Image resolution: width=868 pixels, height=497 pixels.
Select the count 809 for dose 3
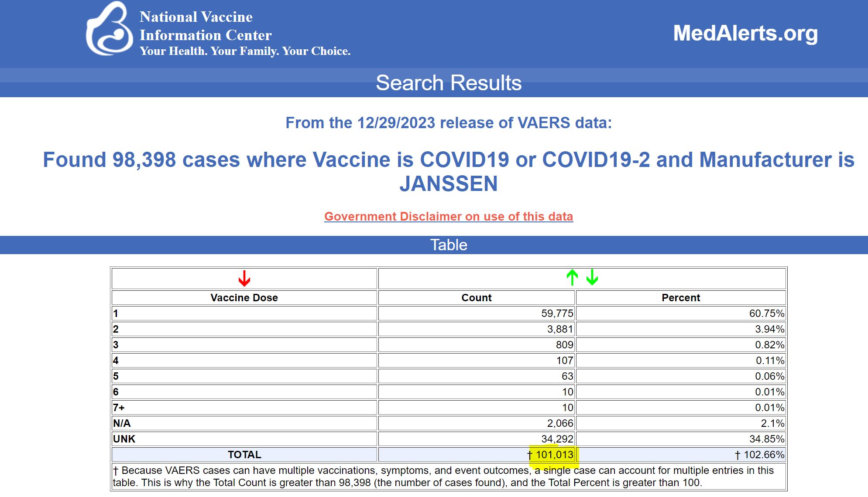[565, 345]
